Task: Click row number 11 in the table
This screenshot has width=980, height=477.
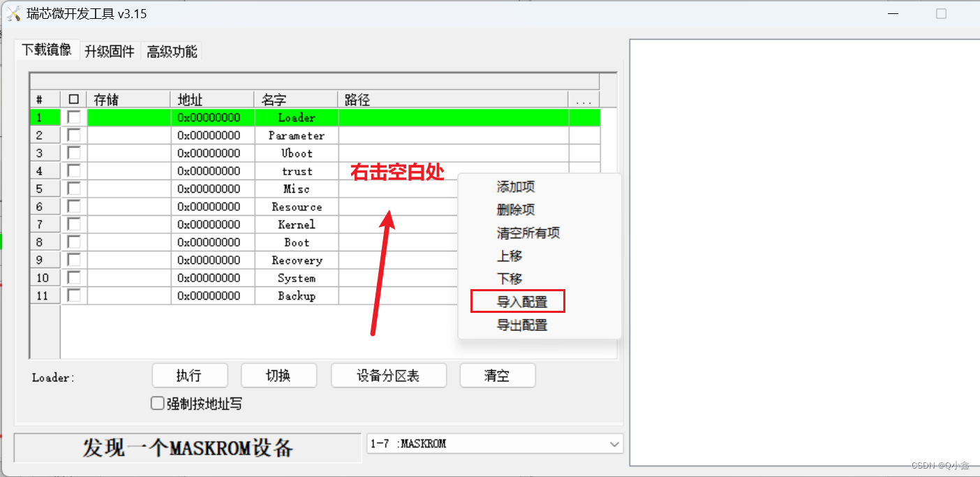Action: 45,295
